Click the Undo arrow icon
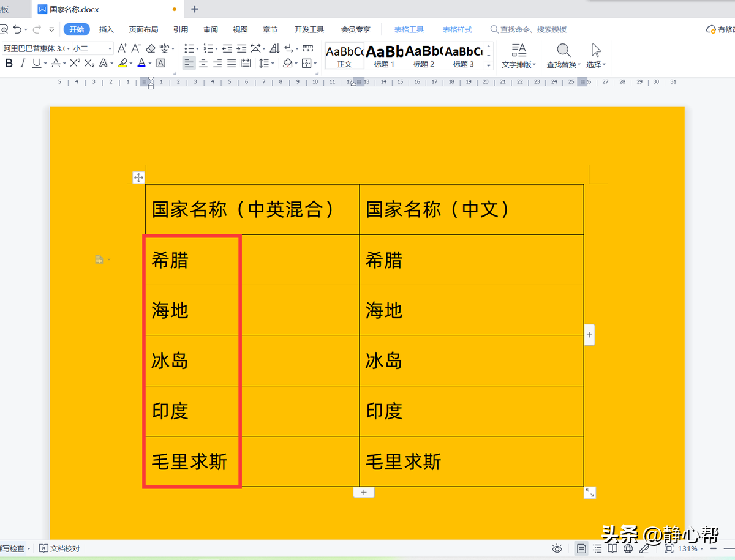735x560 pixels. tap(17, 29)
